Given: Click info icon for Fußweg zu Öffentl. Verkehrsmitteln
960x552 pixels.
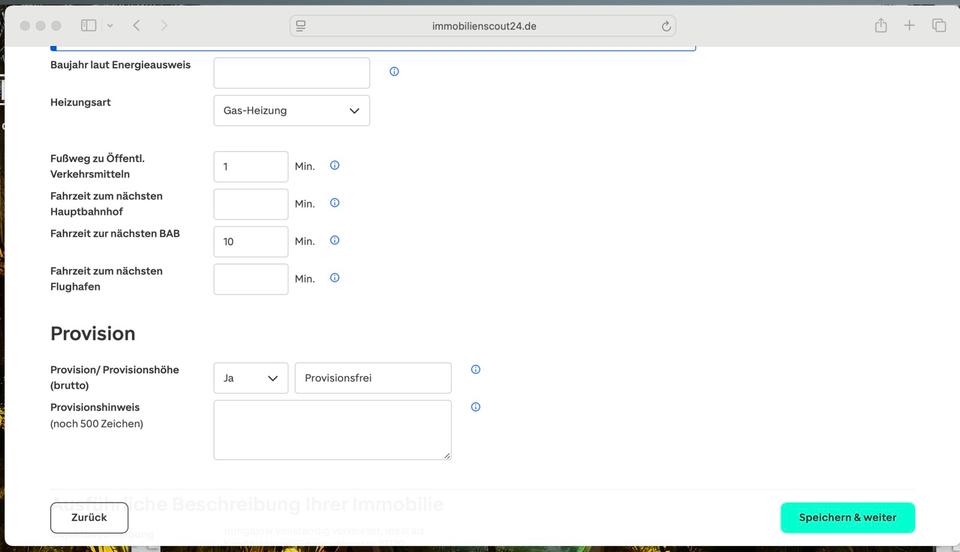Looking at the screenshot, I should 335,166.
